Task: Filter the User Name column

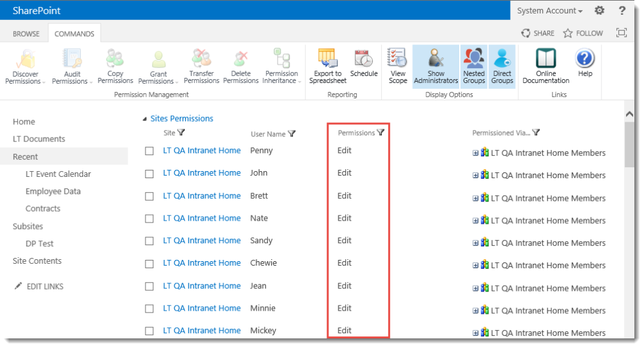Action: (x=292, y=133)
